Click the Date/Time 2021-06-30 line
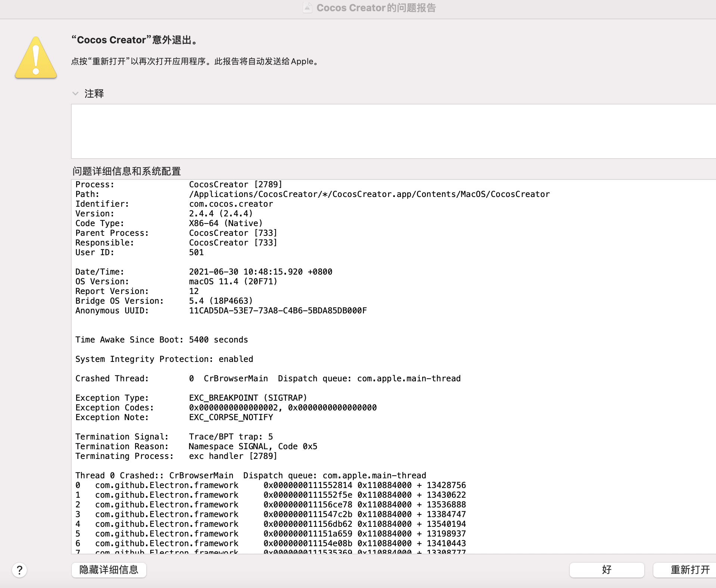The width and height of the screenshot is (716, 588). click(204, 272)
